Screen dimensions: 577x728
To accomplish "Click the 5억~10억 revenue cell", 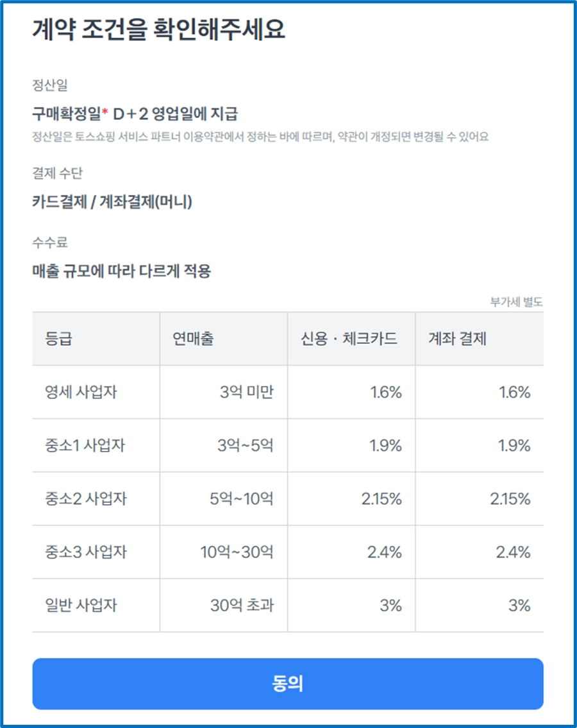I will coord(242,498).
